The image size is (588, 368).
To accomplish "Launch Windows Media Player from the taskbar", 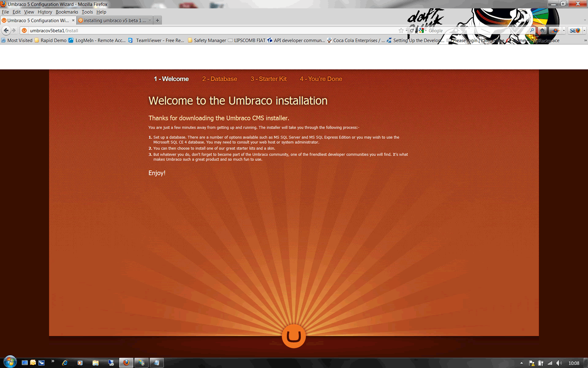I will [80, 363].
